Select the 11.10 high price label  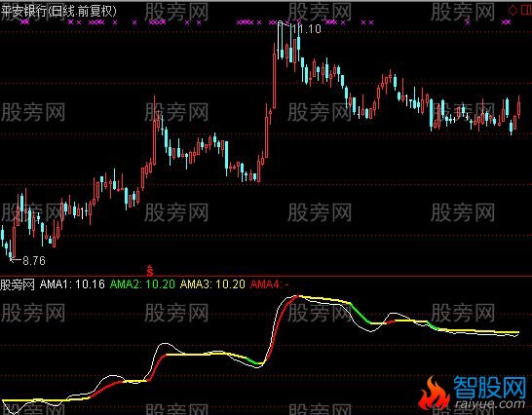[306, 29]
